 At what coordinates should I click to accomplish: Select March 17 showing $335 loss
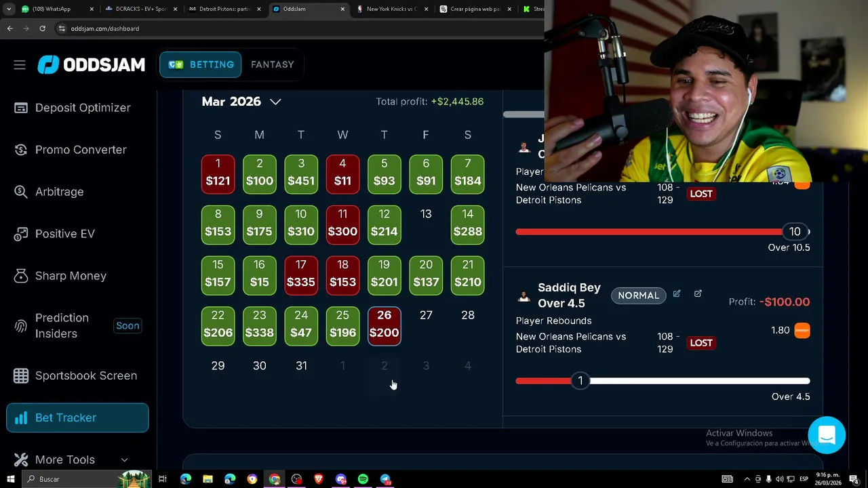(301, 275)
